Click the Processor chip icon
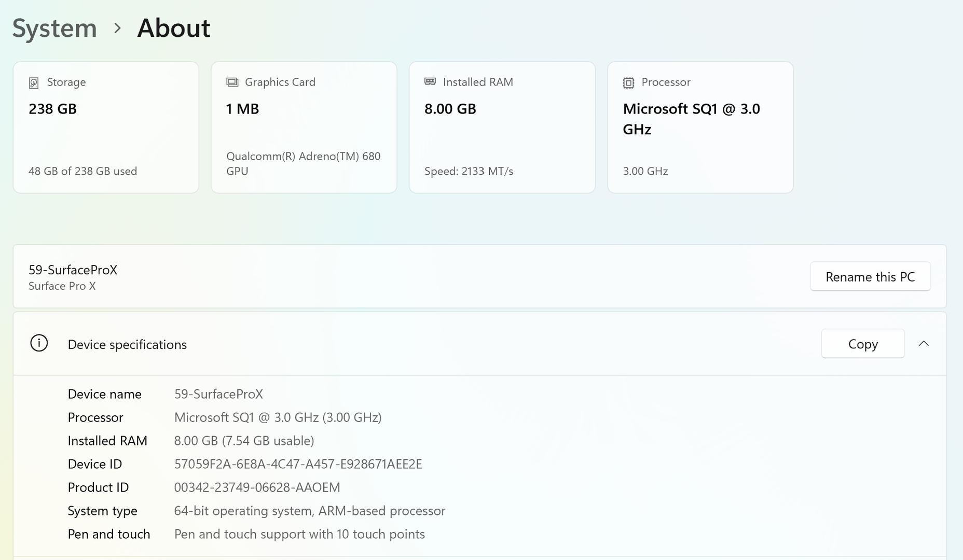The height and width of the screenshot is (560, 963). [x=628, y=83]
